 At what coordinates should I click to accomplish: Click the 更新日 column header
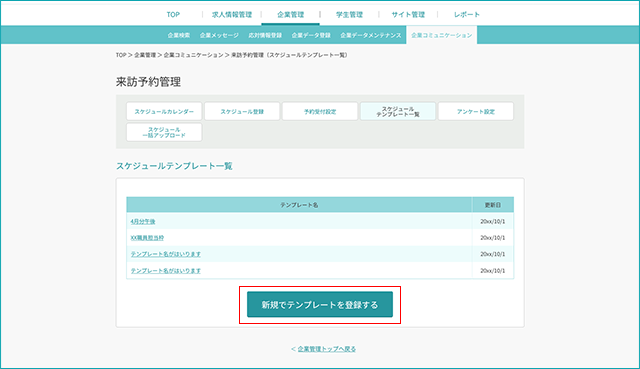[493, 205]
